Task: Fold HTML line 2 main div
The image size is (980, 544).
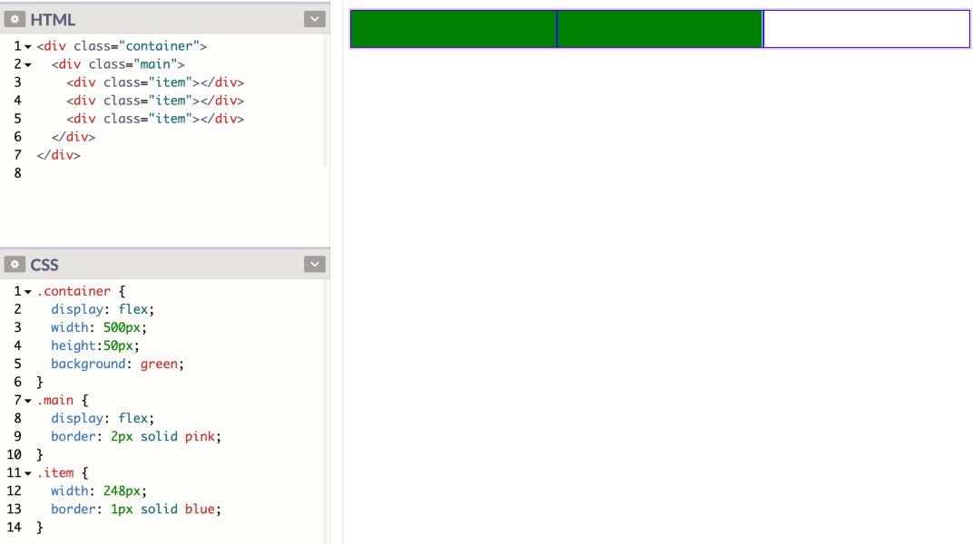Action: (28, 65)
